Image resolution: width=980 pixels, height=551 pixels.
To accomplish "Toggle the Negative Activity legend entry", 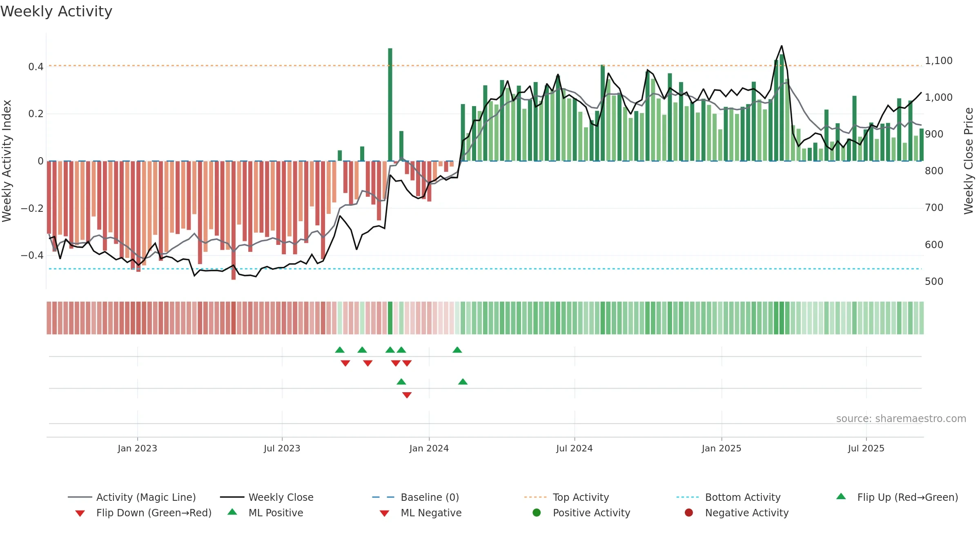I will click(x=737, y=513).
